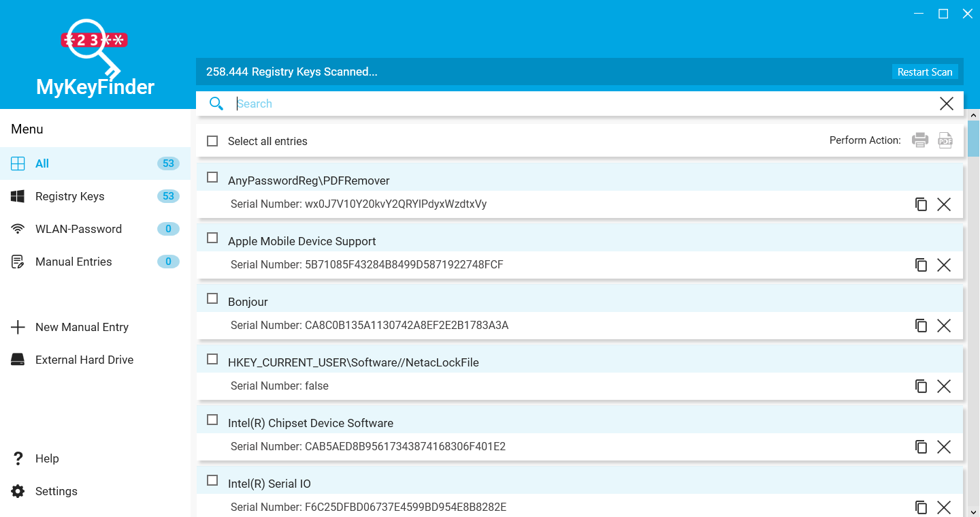Screen dimensions: 980x517
Task: Print selected entries via printer icon
Action: point(920,140)
